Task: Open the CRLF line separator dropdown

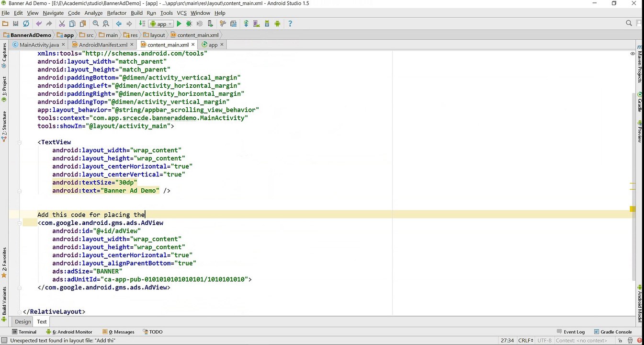Action: [525, 341]
